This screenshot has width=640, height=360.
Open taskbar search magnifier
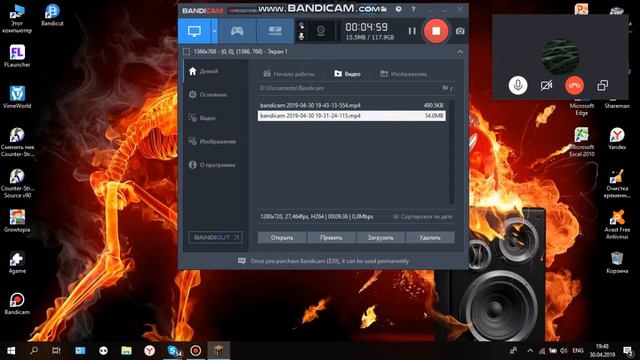[x=34, y=351]
